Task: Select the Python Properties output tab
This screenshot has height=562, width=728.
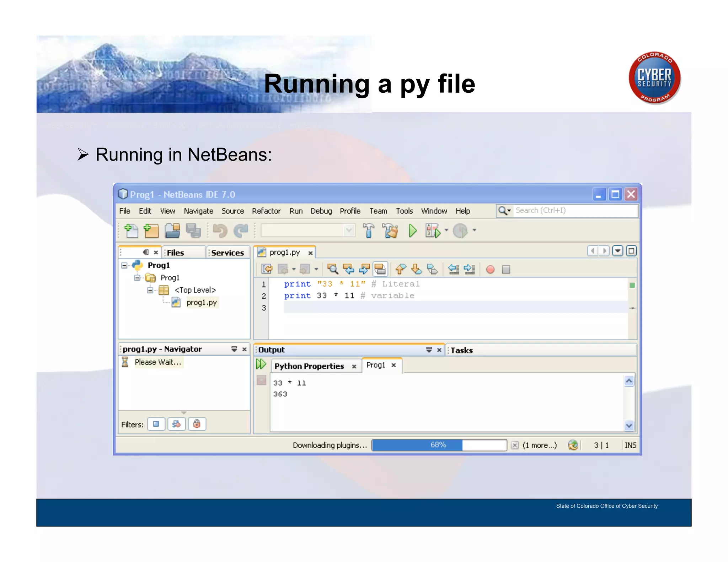Action: [x=309, y=366]
